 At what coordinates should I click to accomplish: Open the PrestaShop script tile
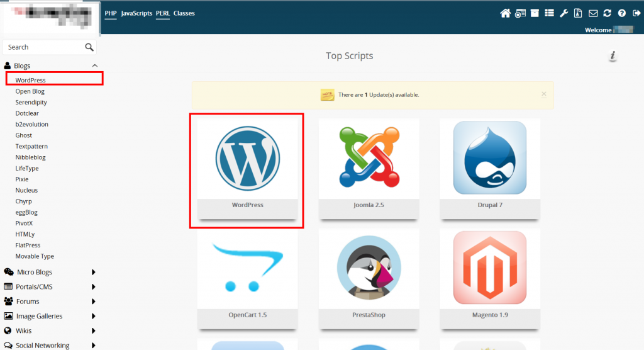tap(369, 279)
